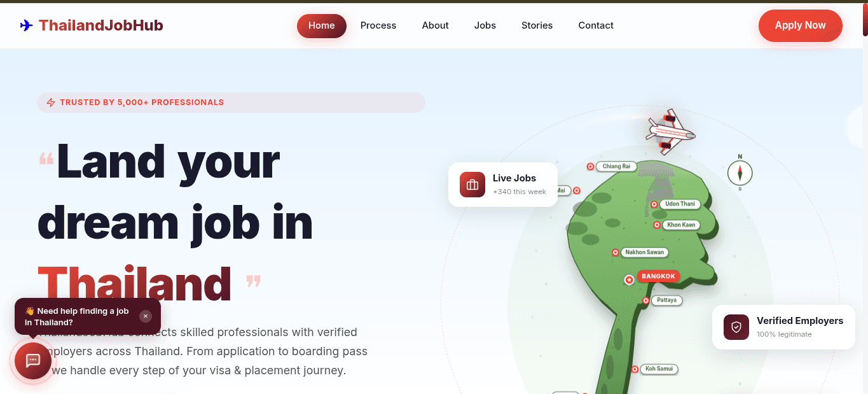This screenshot has width=868, height=394.
Task: Click the Bangkok star pin
Action: coord(629,279)
